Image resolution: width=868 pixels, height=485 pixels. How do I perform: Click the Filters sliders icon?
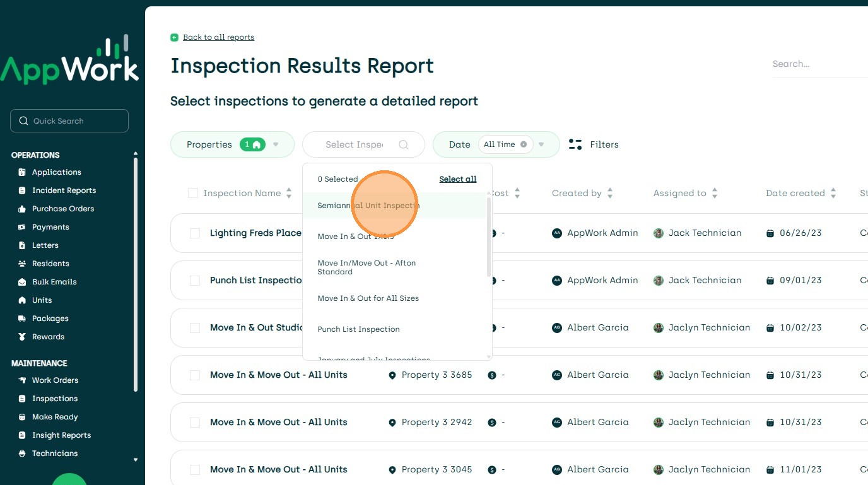[575, 144]
